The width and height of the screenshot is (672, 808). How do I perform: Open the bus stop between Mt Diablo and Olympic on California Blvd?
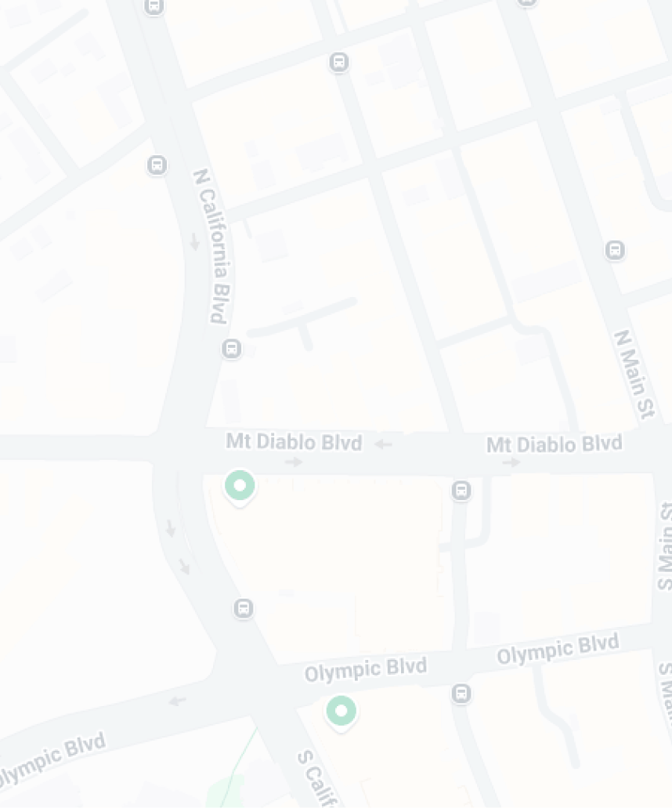(x=244, y=609)
